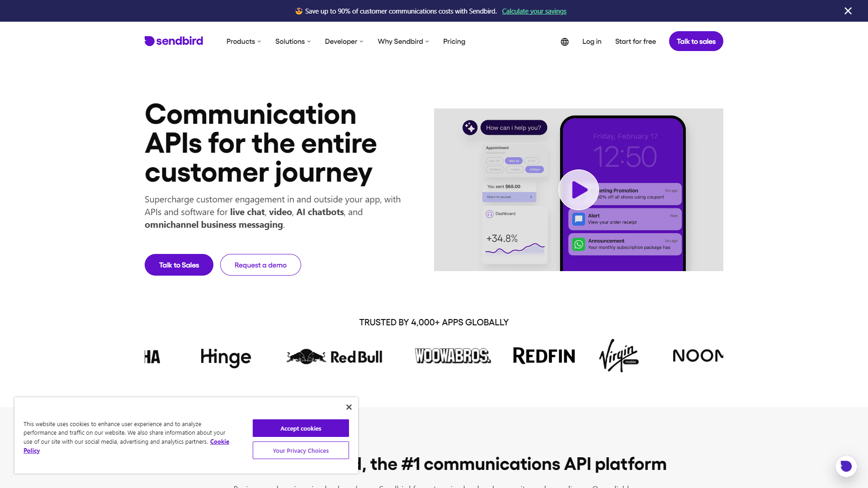Viewport: 868px width, 488px height.
Task: Click the Pricing menu item
Action: [454, 41]
